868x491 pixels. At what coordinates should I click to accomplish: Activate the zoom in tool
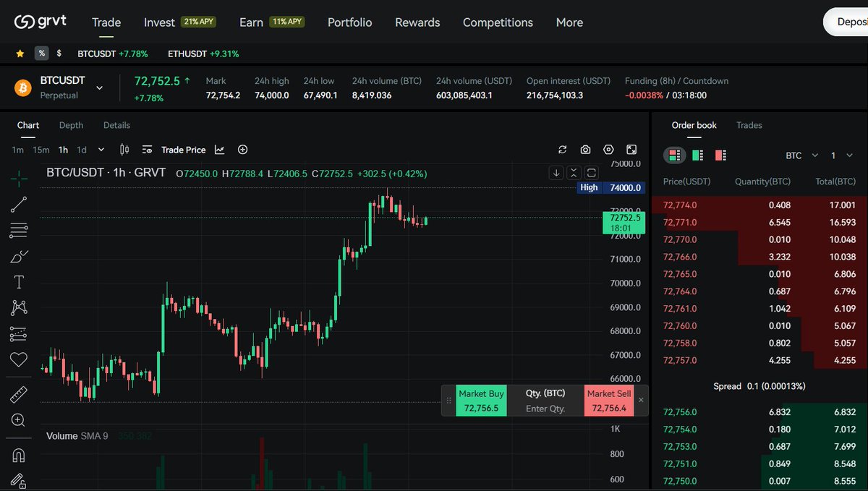click(19, 420)
